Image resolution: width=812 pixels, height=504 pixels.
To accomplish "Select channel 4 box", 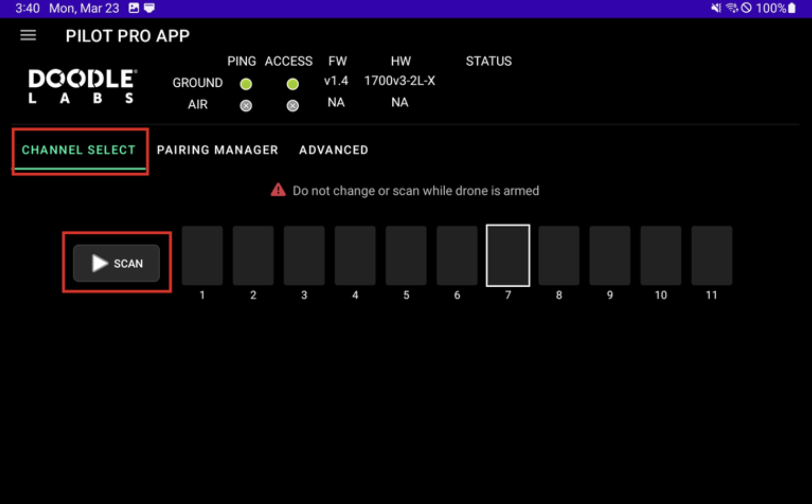I will pos(355,255).
